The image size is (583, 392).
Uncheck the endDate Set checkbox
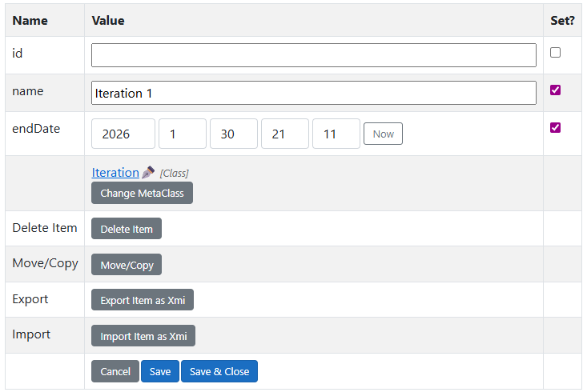(x=555, y=128)
